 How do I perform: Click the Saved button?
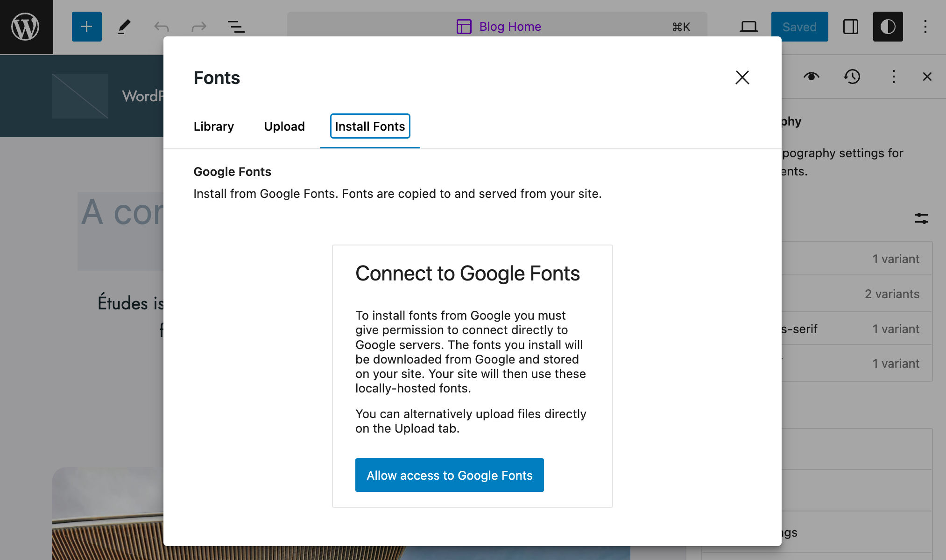pyautogui.click(x=799, y=27)
